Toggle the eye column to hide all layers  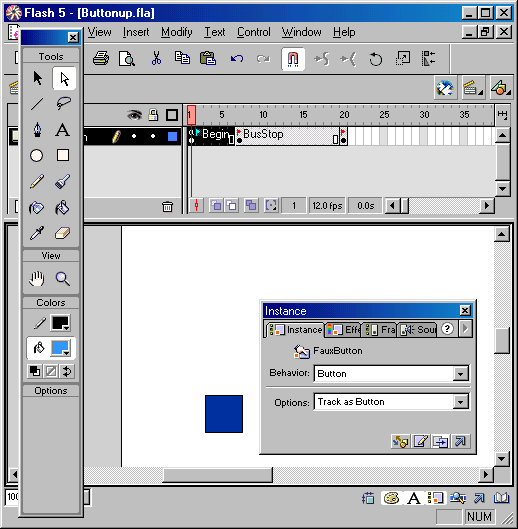coord(134,115)
